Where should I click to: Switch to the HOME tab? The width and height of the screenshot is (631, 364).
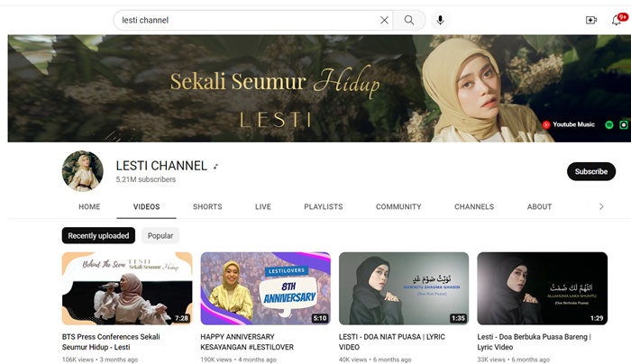89,206
